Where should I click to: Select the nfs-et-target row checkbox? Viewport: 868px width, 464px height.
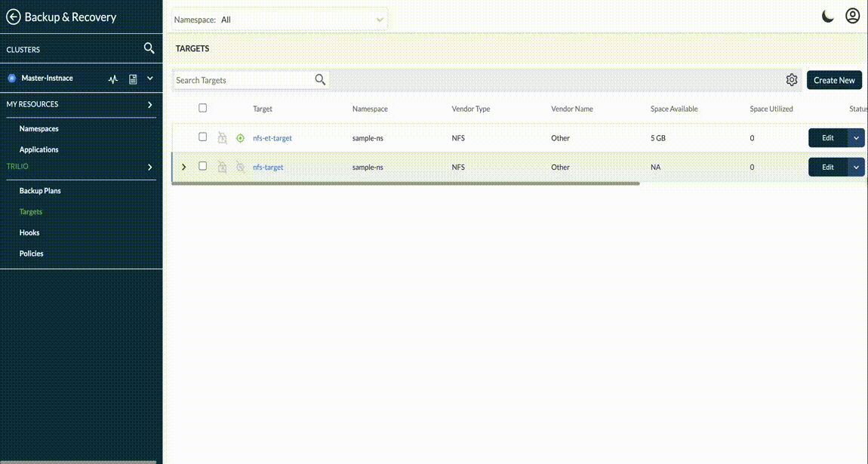pyautogui.click(x=202, y=137)
